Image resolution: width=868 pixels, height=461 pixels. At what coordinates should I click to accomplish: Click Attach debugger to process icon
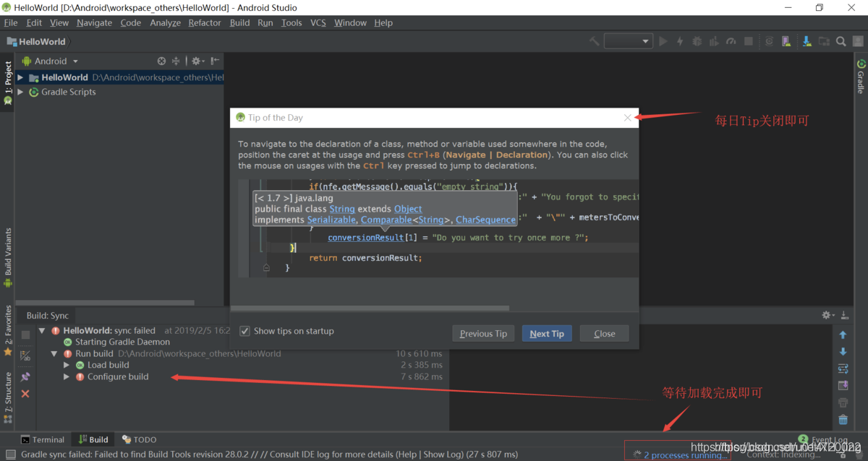[x=769, y=41]
